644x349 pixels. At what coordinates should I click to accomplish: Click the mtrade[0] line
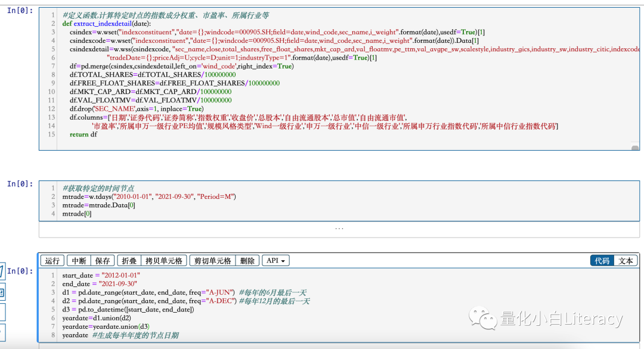tap(77, 214)
